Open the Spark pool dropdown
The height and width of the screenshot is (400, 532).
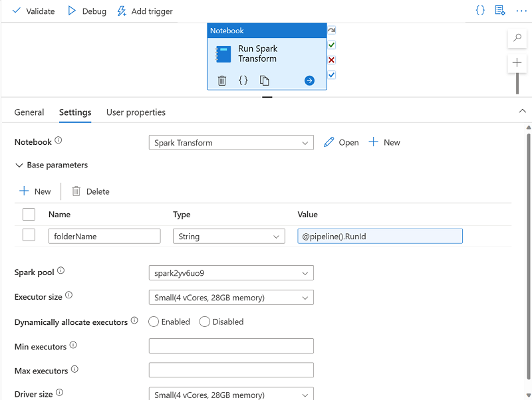tap(231, 273)
